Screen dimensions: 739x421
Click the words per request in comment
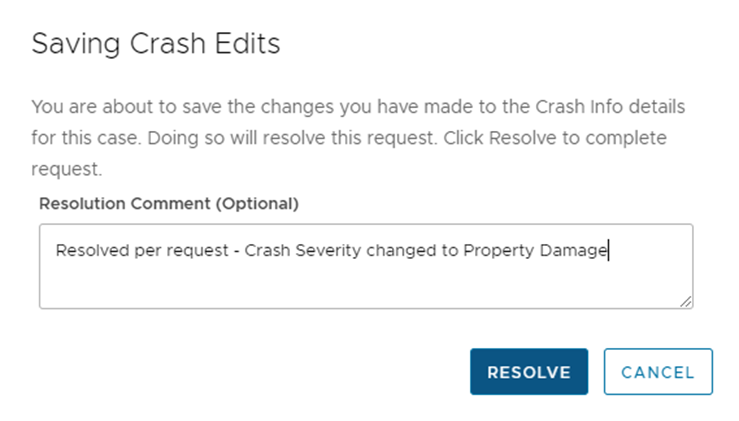click(181, 251)
